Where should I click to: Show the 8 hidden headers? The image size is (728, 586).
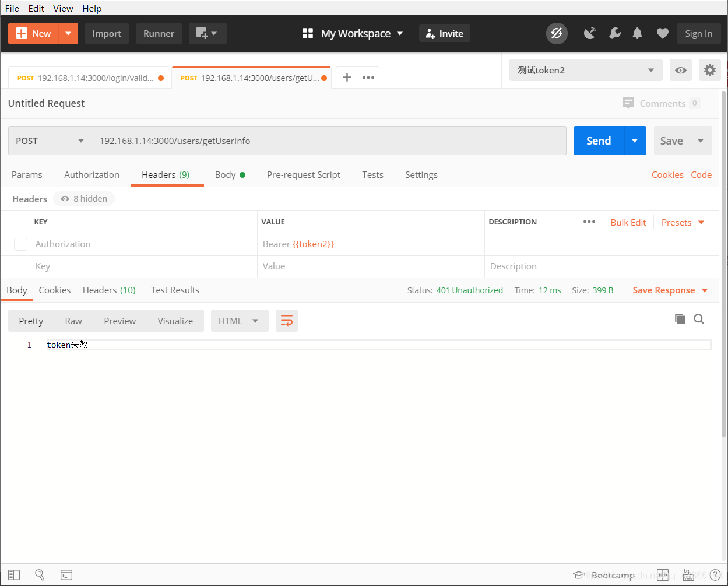[x=85, y=199]
